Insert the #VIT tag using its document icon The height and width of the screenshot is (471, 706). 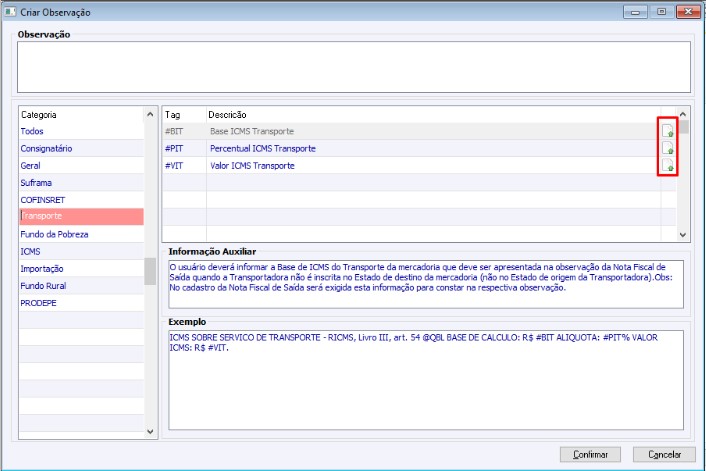pyautogui.click(x=668, y=166)
